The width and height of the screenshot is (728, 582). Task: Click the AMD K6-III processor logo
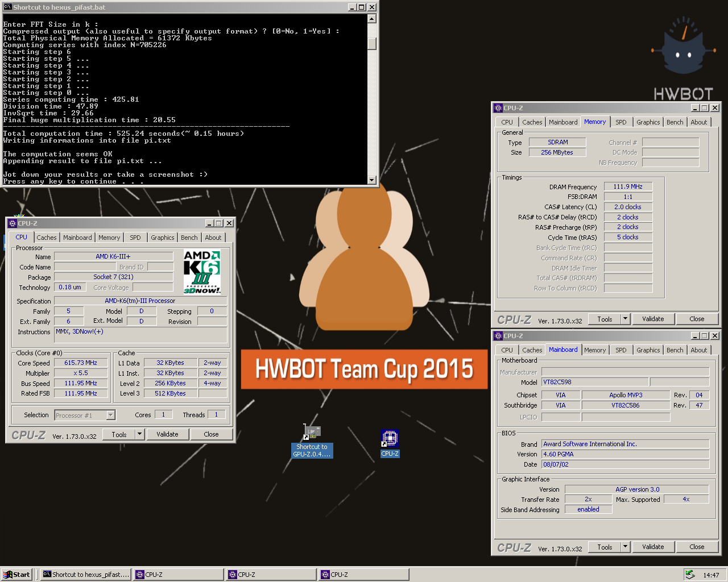pos(202,272)
